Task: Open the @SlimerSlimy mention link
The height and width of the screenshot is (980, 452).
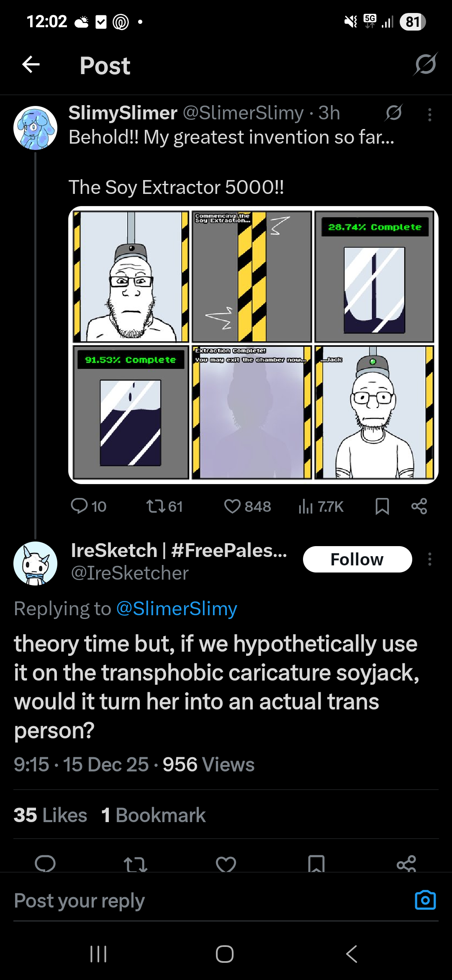Action: click(176, 609)
